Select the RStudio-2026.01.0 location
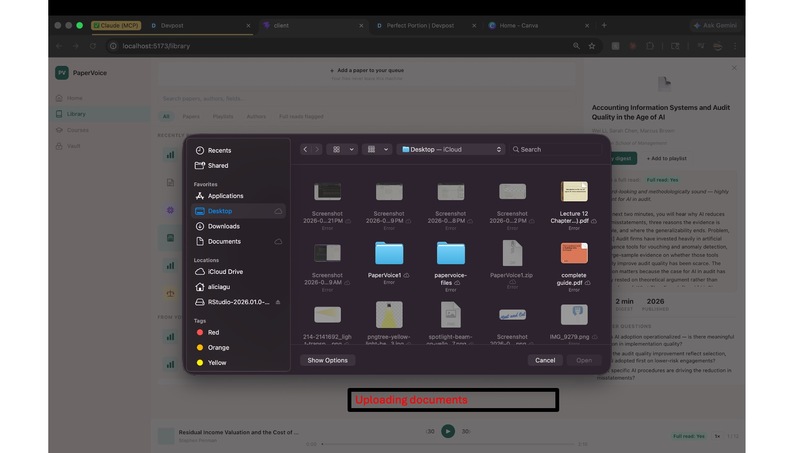The width and height of the screenshot is (806, 453). coord(238,302)
